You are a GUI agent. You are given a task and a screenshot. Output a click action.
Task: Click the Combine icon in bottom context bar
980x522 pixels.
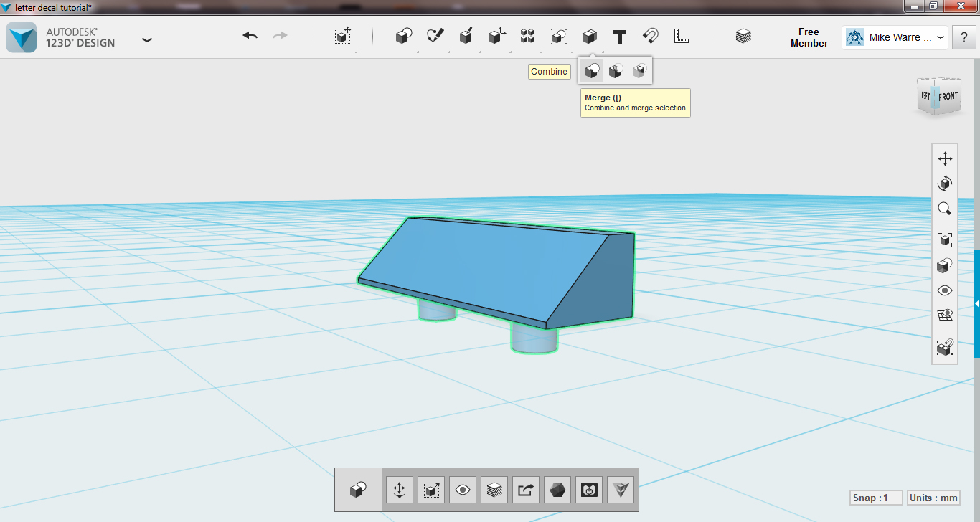click(358, 490)
